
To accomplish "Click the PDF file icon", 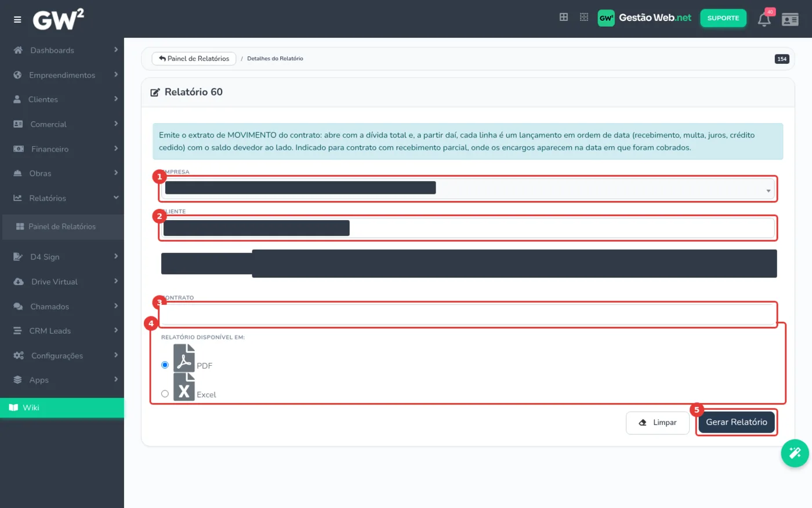I will click(x=184, y=358).
